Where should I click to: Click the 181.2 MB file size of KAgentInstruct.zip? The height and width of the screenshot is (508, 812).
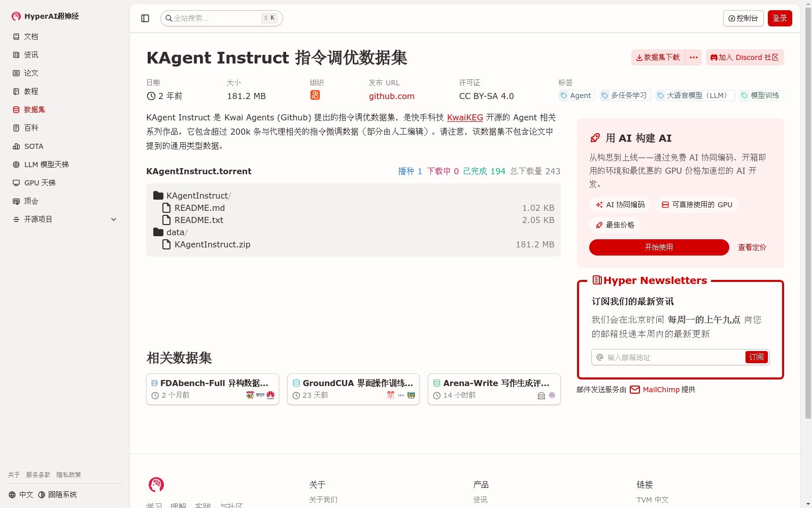click(x=535, y=244)
